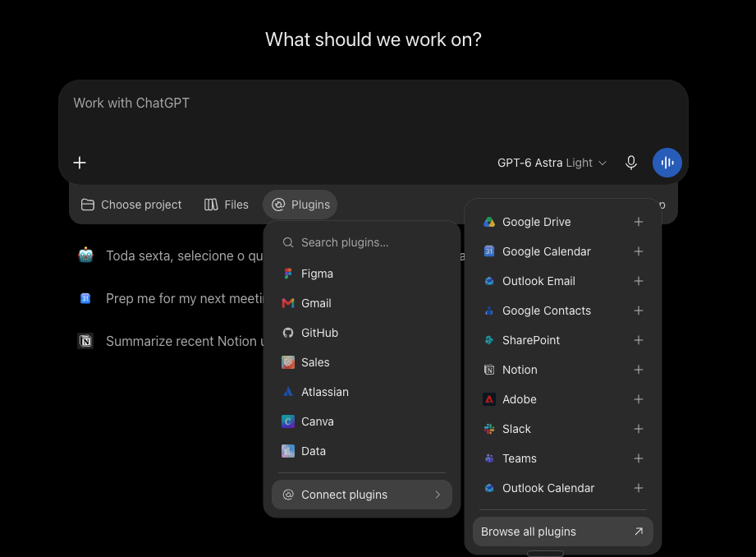The width and height of the screenshot is (756, 557).
Task: Add Adobe with its plus icon
Action: [639, 399]
